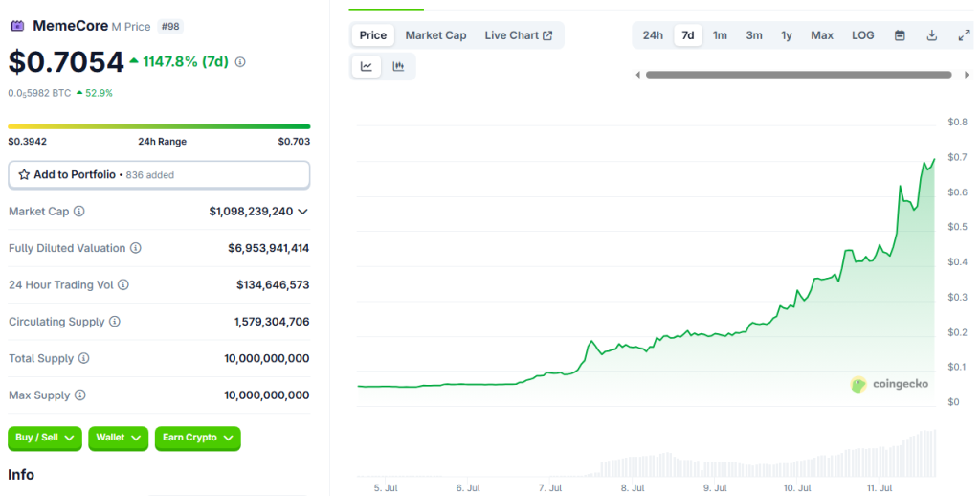Open info tooltip beside 7d percentage change
This screenshot has width=980, height=496.
(x=240, y=62)
